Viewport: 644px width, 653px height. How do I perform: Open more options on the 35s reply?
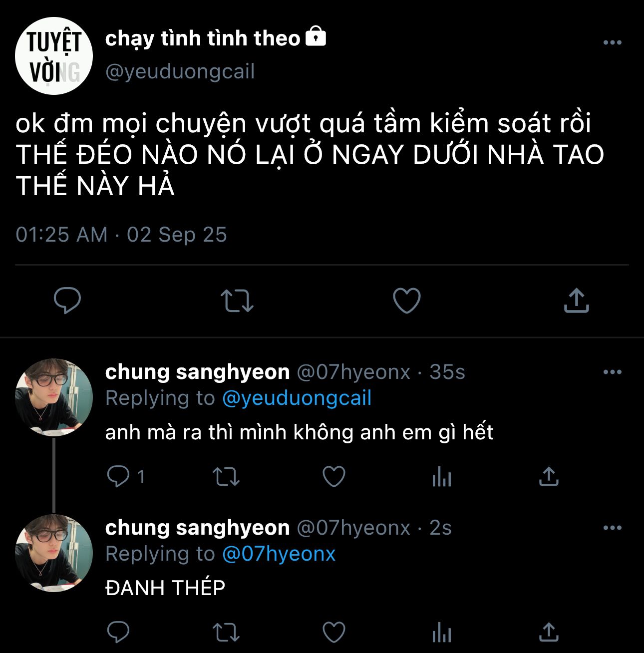612,372
